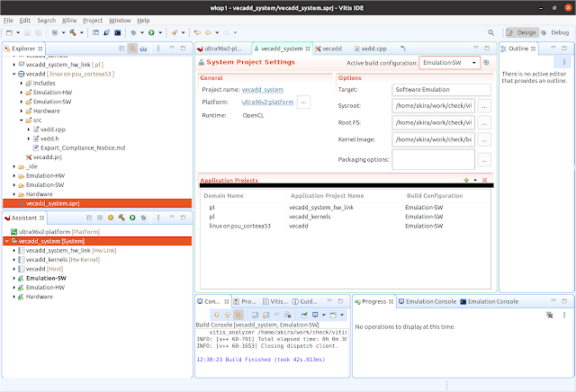Switch to the vadd.cpp editor tab
576x392 pixels.
[370, 49]
